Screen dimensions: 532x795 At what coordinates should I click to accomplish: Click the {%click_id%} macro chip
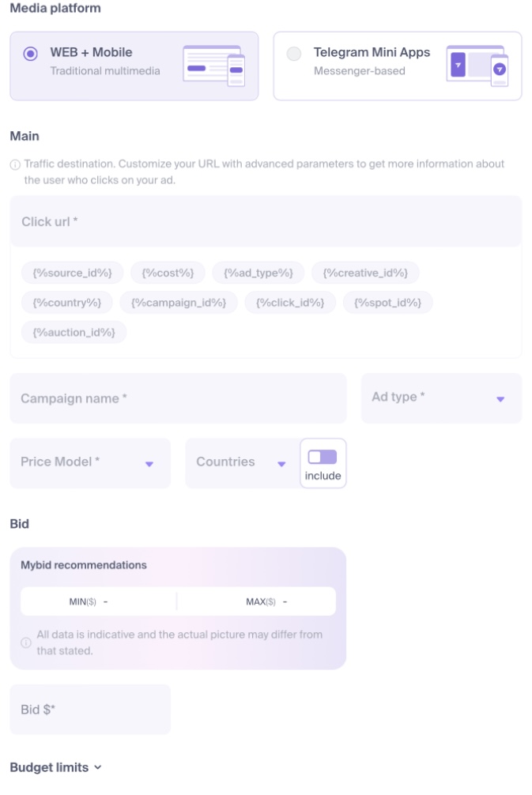pyautogui.click(x=290, y=303)
